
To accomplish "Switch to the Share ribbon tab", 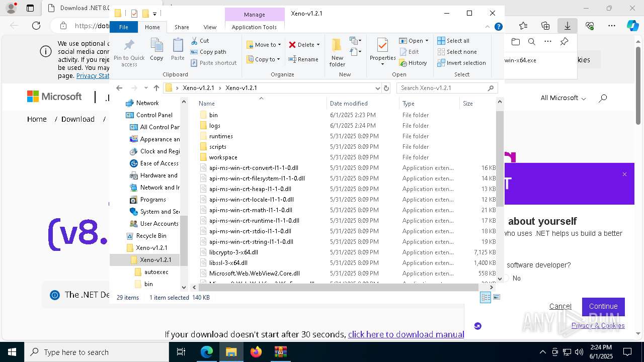I will [182, 27].
